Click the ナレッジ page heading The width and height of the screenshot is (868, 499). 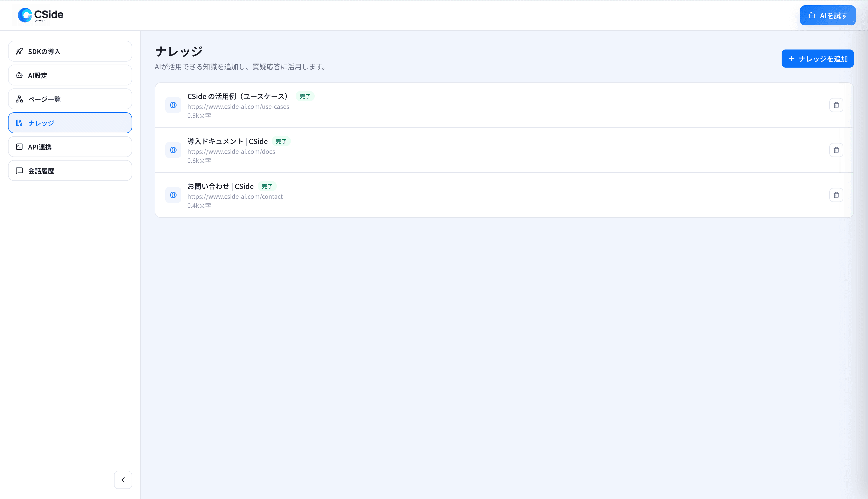point(179,52)
